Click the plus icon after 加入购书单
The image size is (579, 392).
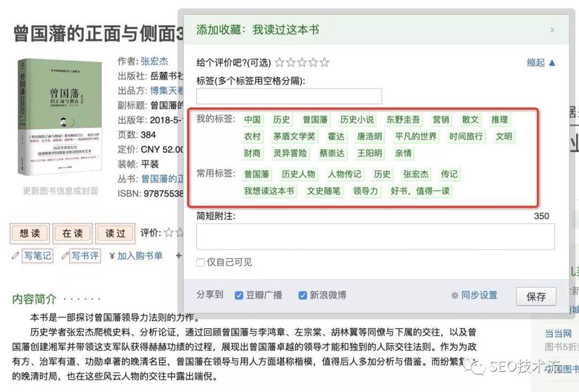point(177,255)
